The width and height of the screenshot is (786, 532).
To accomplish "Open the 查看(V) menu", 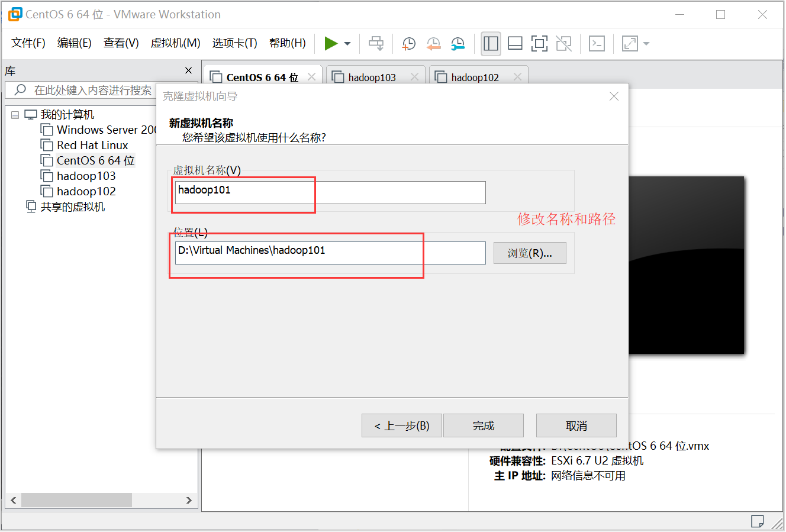I will [121, 43].
